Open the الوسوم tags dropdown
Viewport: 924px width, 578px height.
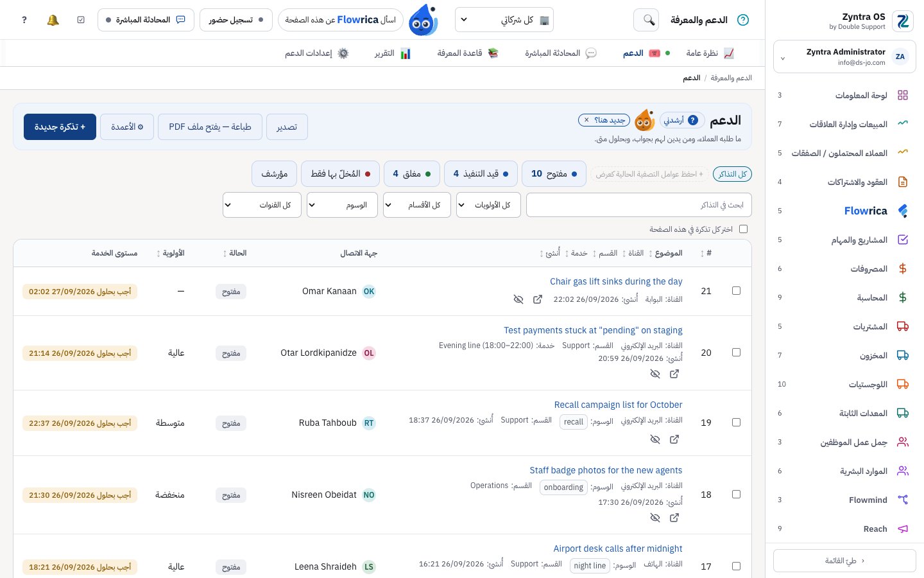click(342, 205)
